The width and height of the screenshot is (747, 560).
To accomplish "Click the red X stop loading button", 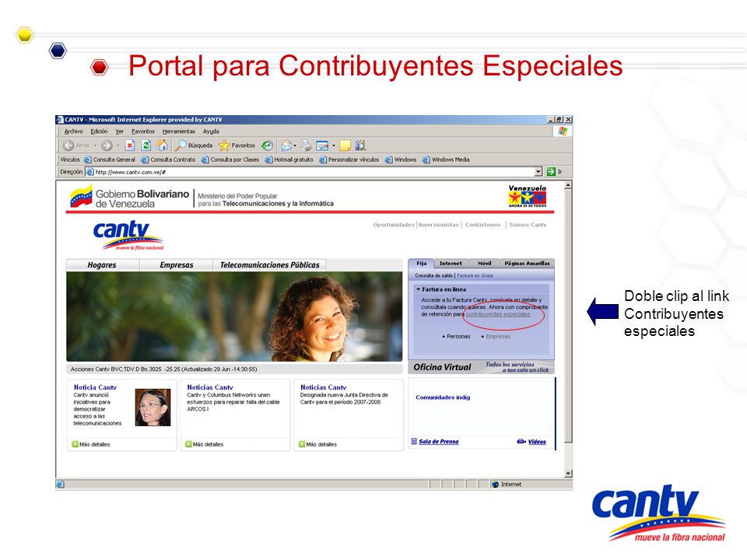I will (130, 145).
